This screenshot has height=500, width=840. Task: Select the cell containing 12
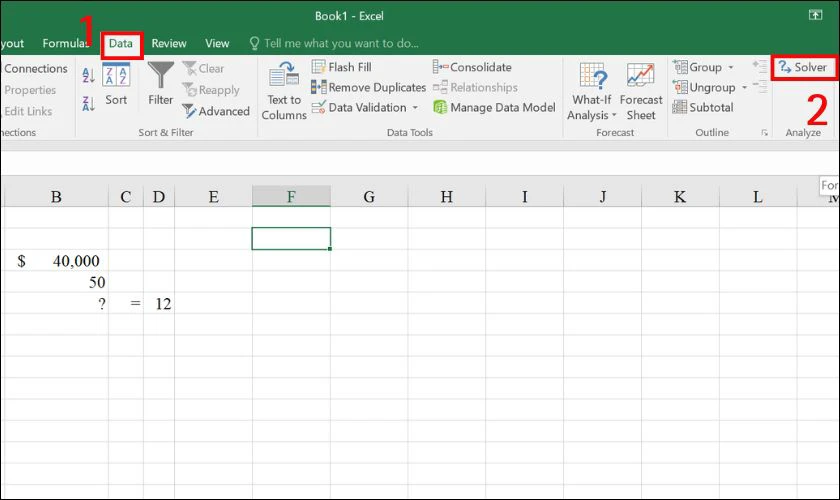159,303
